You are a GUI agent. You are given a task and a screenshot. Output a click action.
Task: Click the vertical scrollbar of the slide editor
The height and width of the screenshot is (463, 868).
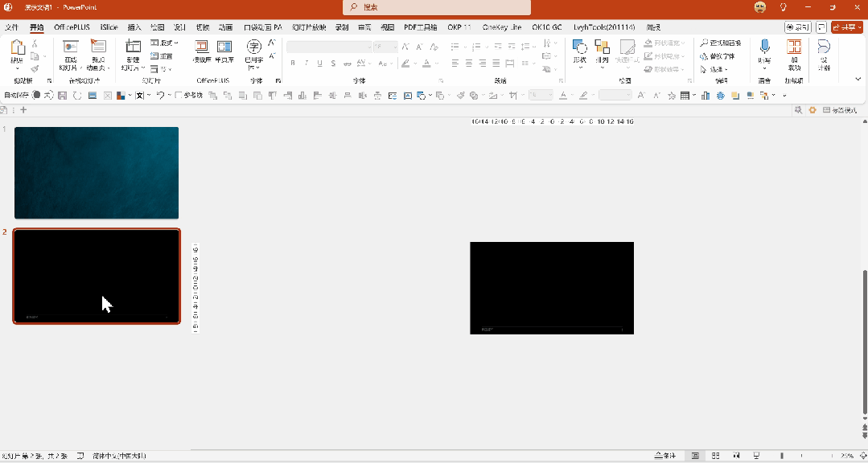coord(865,342)
